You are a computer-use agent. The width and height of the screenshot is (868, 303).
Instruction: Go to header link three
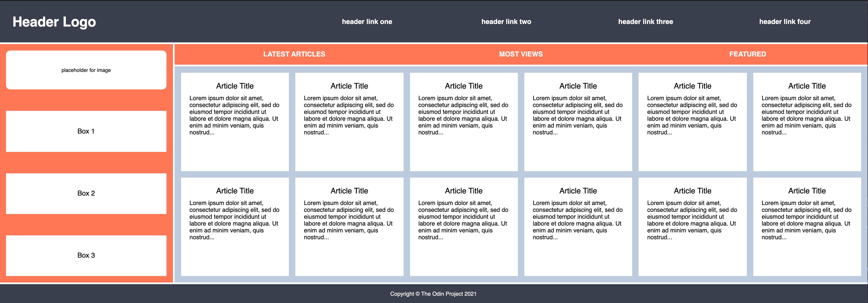[x=645, y=22]
